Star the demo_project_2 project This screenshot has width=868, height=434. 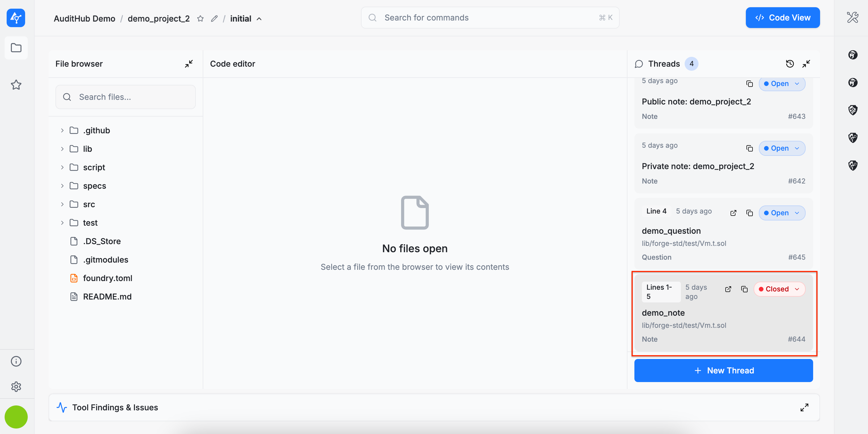(200, 18)
